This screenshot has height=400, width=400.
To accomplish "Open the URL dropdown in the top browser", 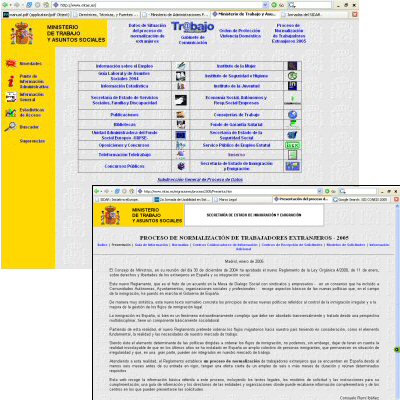I will 265,5.
